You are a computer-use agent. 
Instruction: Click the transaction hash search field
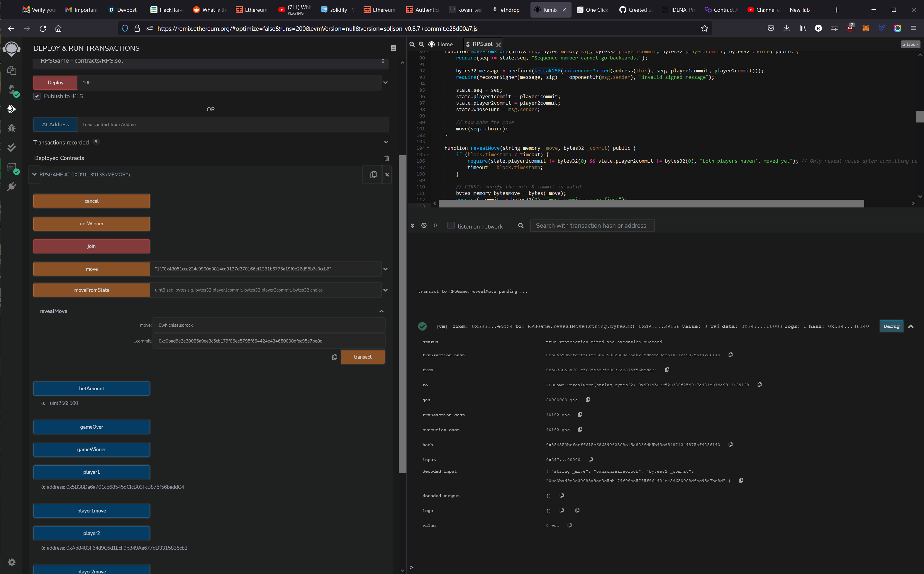pyautogui.click(x=591, y=226)
